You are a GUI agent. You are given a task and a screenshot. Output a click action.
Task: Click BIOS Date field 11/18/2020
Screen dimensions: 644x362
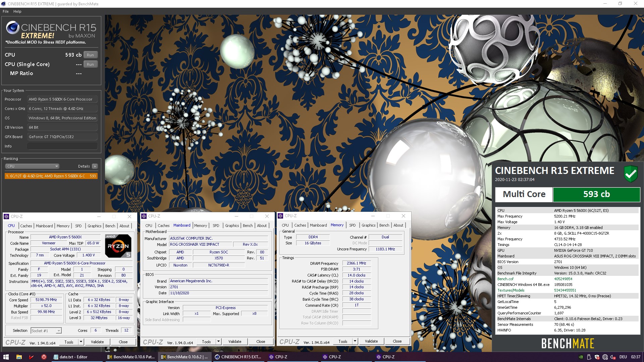coord(219,293)
